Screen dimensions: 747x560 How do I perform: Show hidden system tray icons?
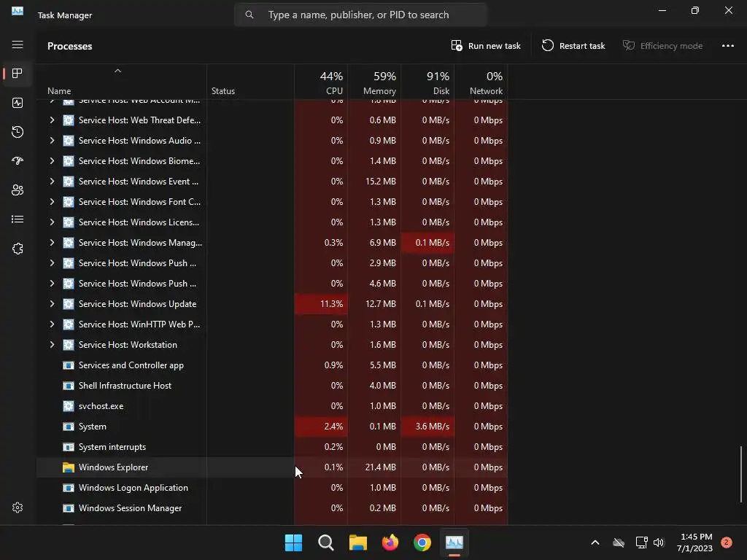pyautogui.click(x=595, y=542)
